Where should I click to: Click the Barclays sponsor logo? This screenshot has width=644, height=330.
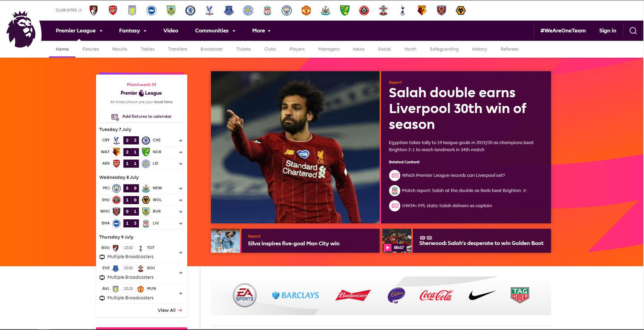click(x=296, y=295)
